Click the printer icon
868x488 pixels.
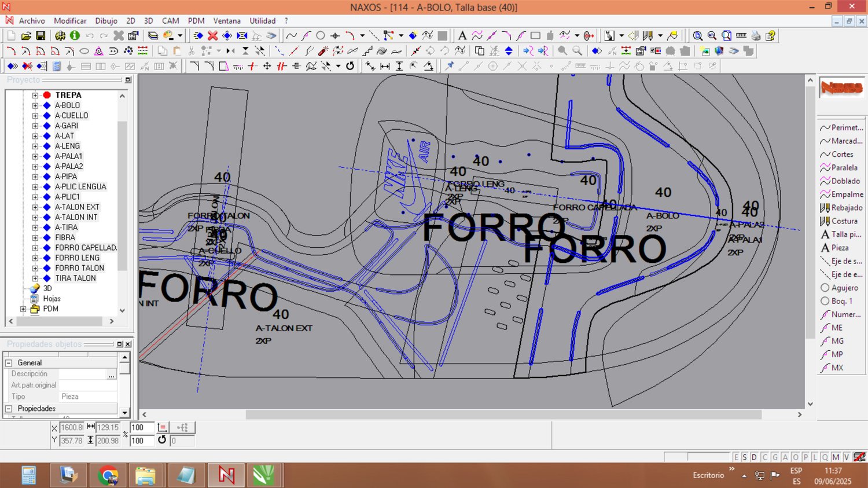point(756,36)
